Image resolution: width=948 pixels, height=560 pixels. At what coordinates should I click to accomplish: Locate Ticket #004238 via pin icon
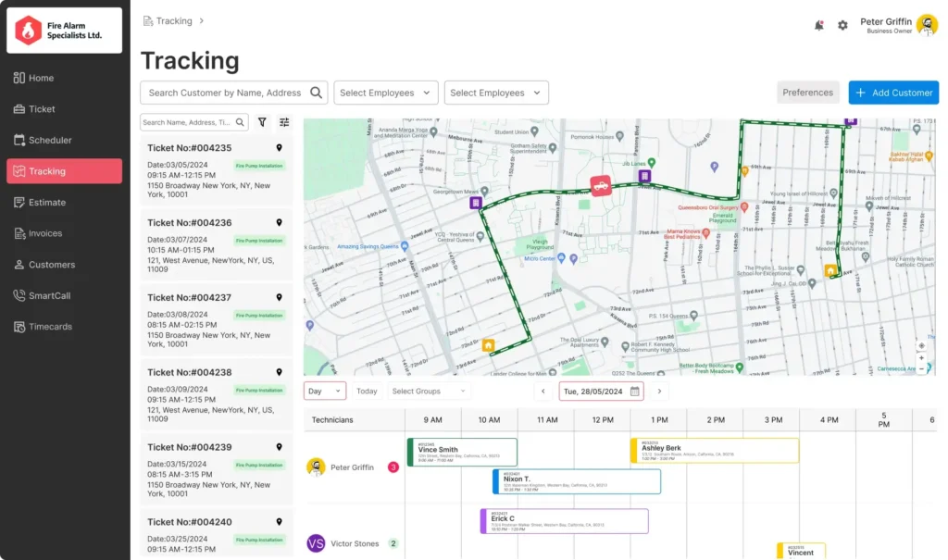click(x=280, y=372)
